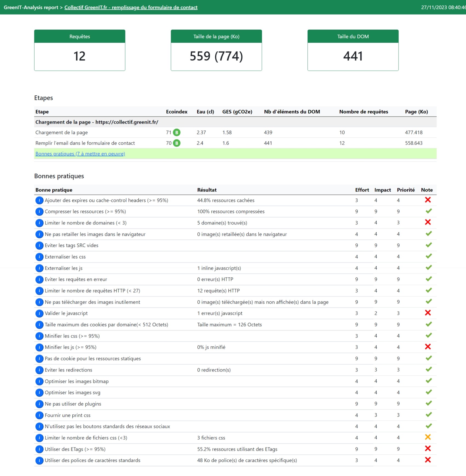
Task: Select '3 fichiers css' result text
Action: pyautogui.click(x=211, y=438)
